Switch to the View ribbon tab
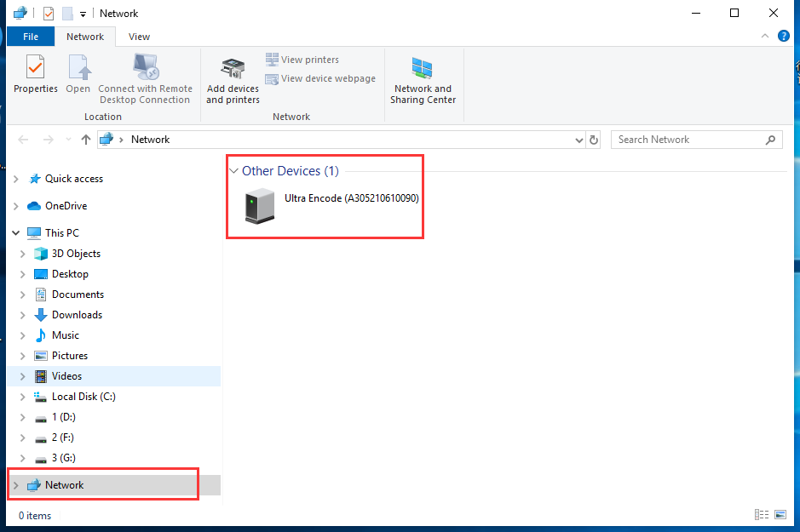This screenshot has width=800, height=532. coord(139,37)
